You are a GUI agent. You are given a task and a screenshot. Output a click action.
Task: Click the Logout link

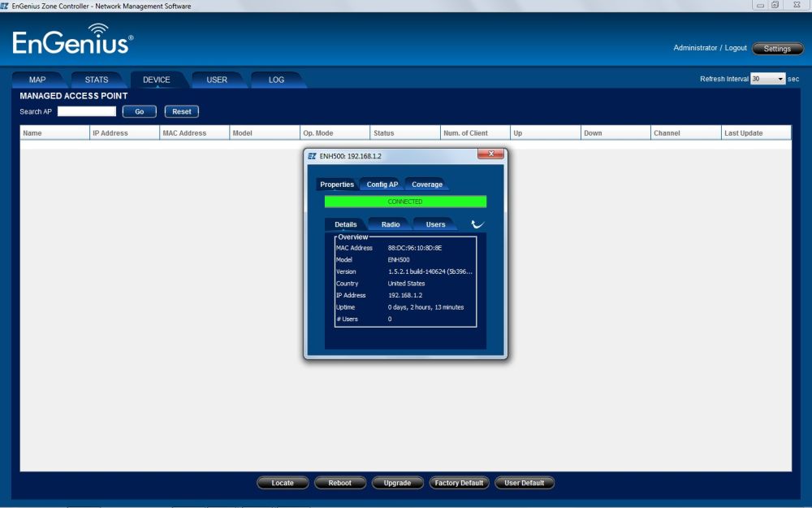[736, 48]
